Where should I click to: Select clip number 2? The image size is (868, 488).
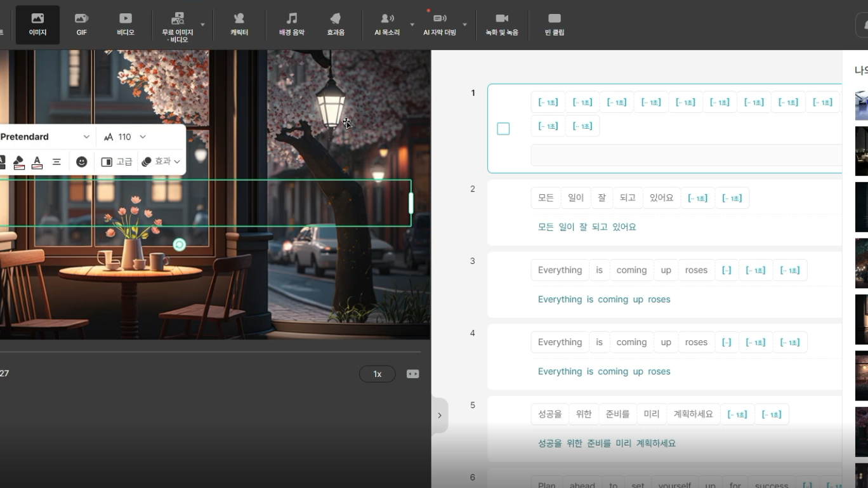pyautogui.click(x=473, y=189)
